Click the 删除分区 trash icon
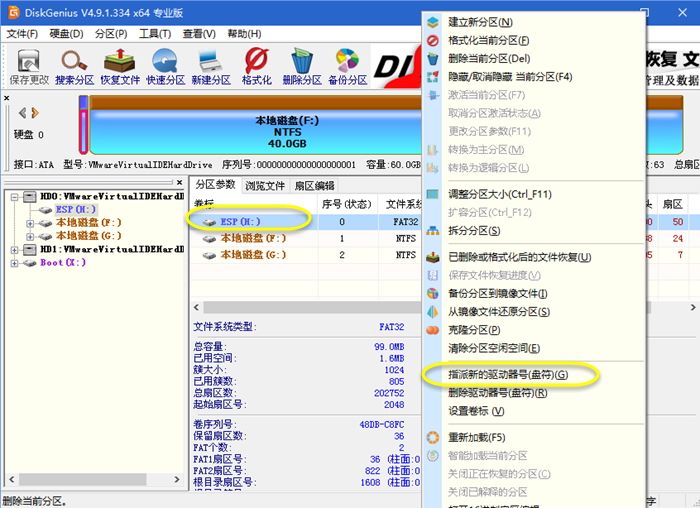The height and width of the screenshot is (508, 700). pyautogui.click(x=302, y=67)
